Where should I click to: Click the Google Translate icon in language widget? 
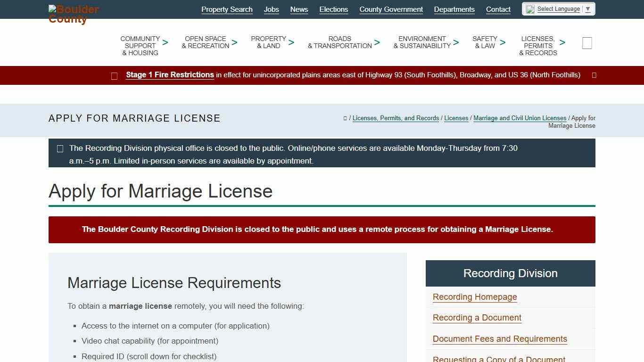tap(531, 8)
